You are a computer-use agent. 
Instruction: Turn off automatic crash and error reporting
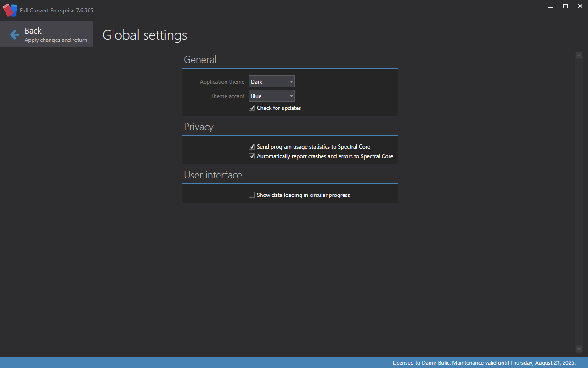pos(252,156)
